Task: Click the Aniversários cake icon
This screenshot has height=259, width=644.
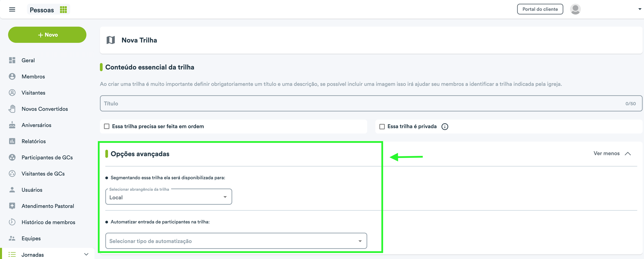Action: point(12,125)
